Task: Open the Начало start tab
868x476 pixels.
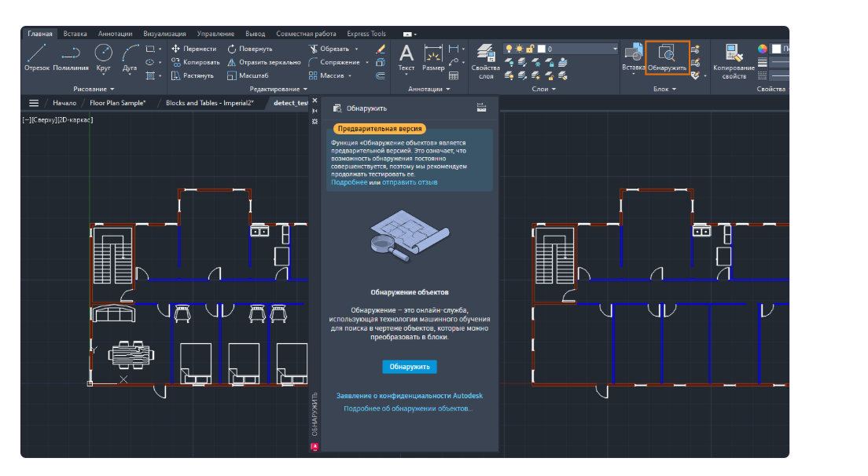Action: tap(64, 103)
